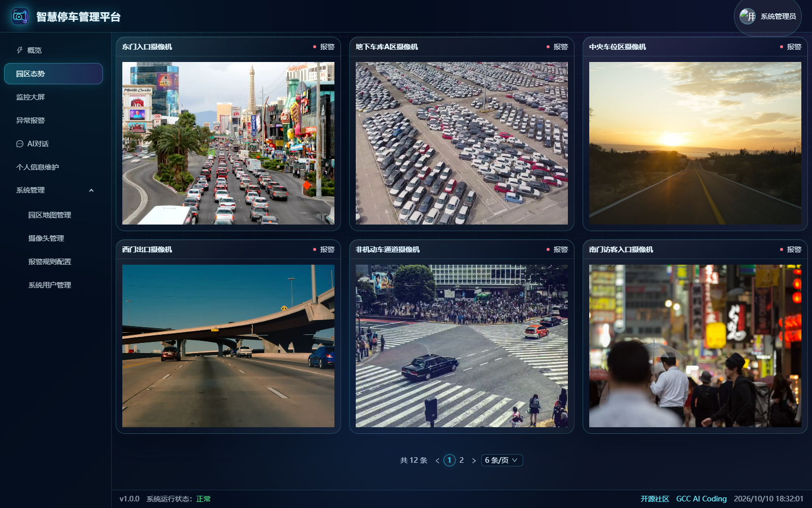Click 报警 on the 中央车位区摄像机 card
Image resolution: width=812 pixels, height=508 pixels.
pyautogui.click(x=791, y=47)
